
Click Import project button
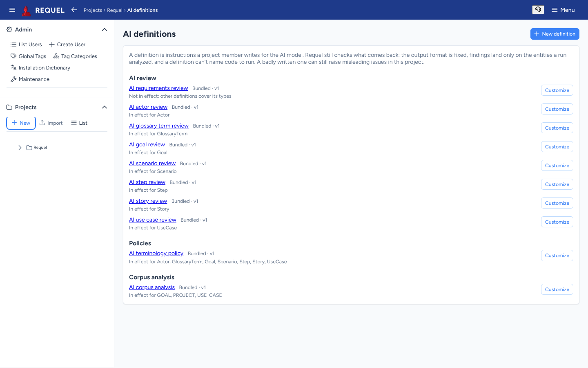51,123
